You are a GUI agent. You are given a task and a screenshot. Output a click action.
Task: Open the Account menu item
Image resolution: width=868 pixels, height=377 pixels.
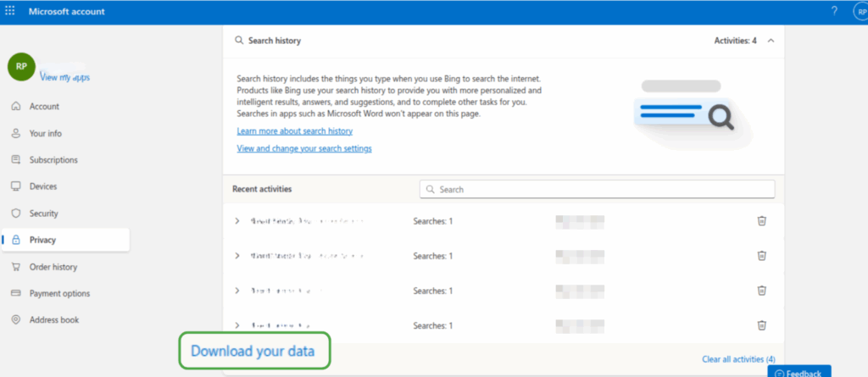[x=44, y=107]
